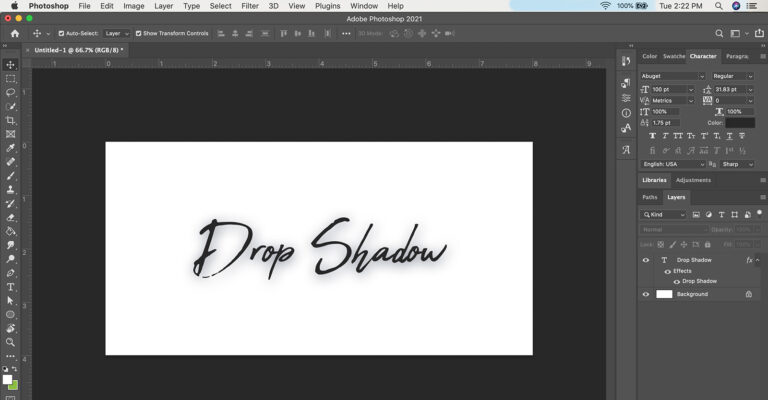Select the Paint Bucket tool
768x400 pixels.
coord(10,231)
